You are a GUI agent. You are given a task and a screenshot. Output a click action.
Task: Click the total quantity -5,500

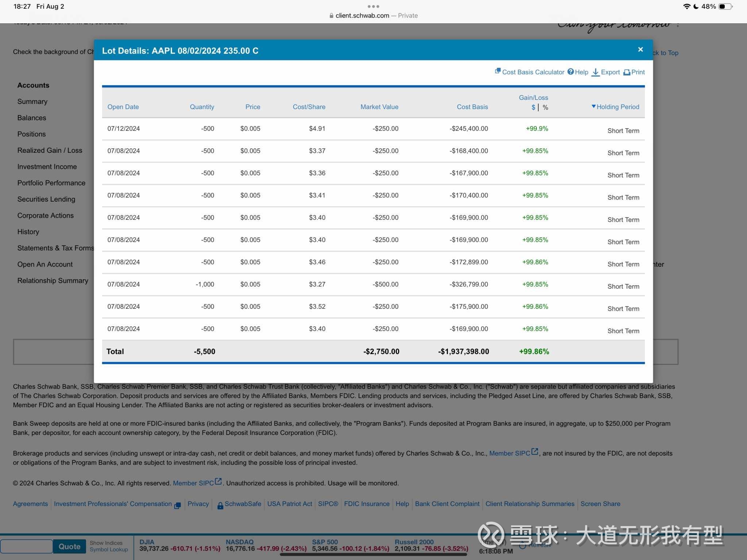[x=204, y=351]
